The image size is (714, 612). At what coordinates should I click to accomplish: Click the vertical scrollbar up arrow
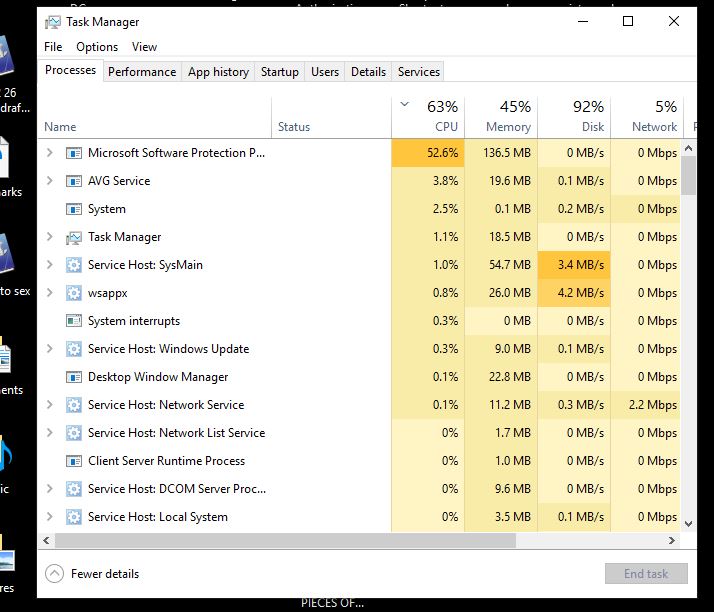tap(688, 148)
